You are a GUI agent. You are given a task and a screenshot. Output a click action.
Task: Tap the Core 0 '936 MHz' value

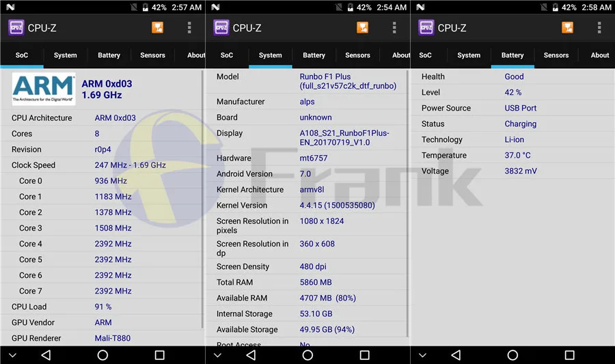(x=111, y=180)
